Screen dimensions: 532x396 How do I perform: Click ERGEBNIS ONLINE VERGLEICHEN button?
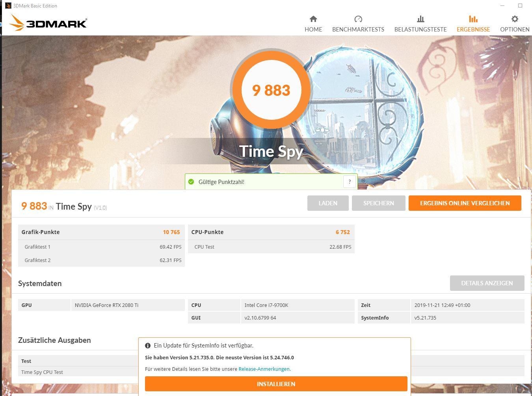465,203
